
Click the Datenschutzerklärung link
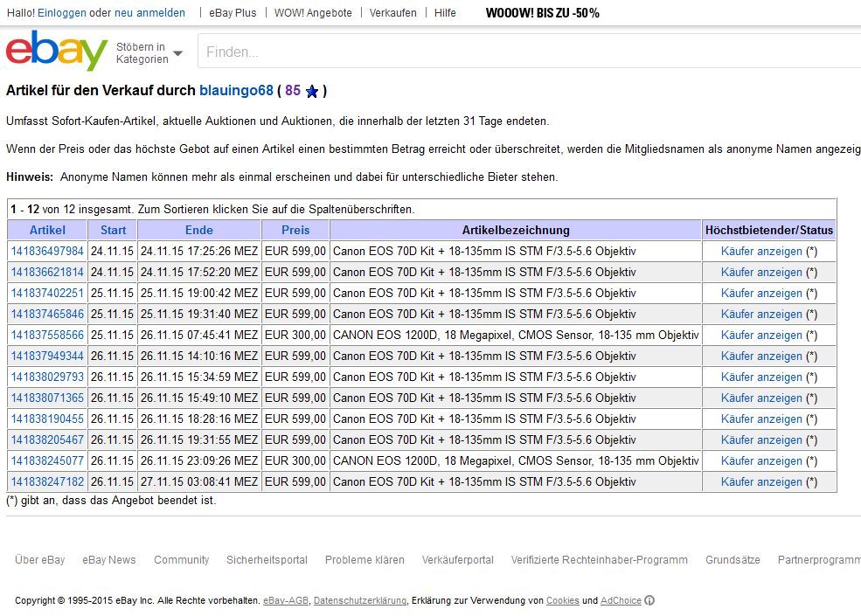(x=359, y=600)
